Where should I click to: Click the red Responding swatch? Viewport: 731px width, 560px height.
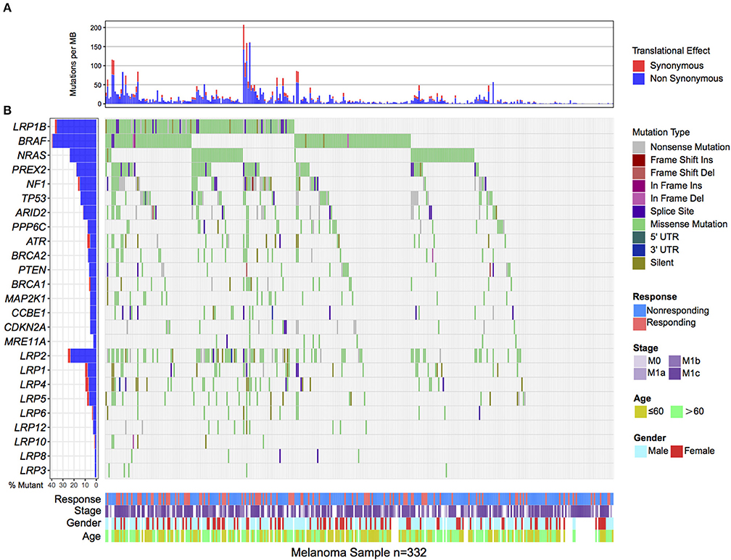(640, 323)
